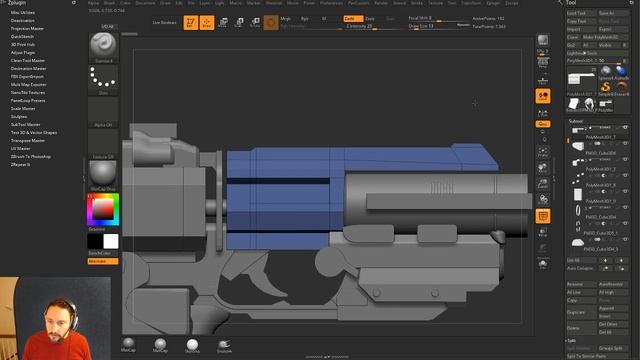Activate the Draw mode button

[207, 22]
